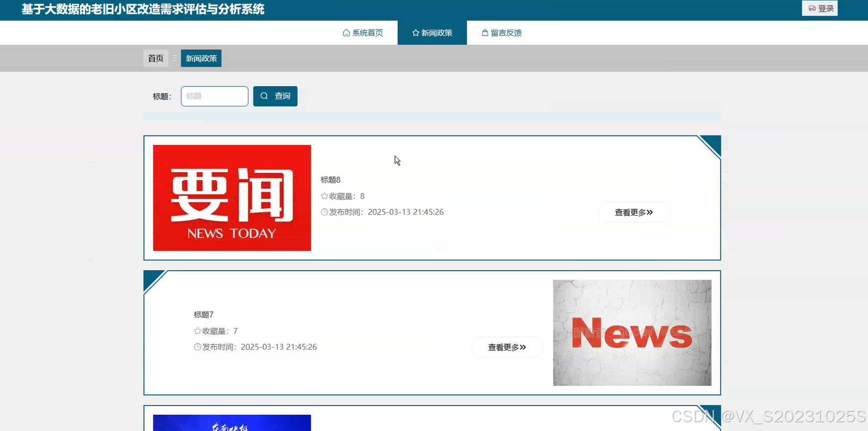
Task: Click the star icon next to 收藏量 8
Action: point(324,196)
